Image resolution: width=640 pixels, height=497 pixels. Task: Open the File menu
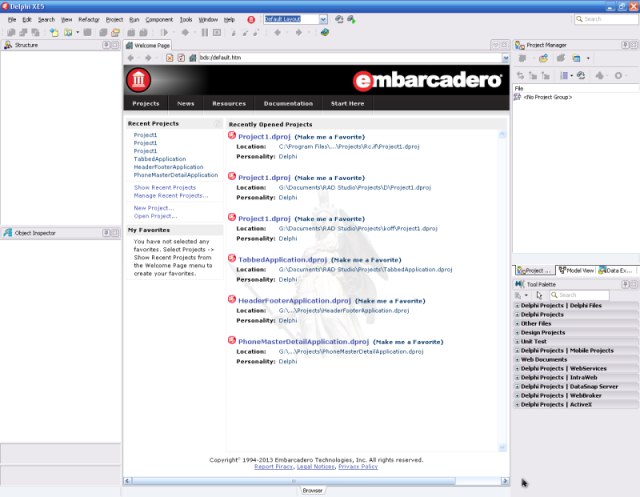(12, 20)
